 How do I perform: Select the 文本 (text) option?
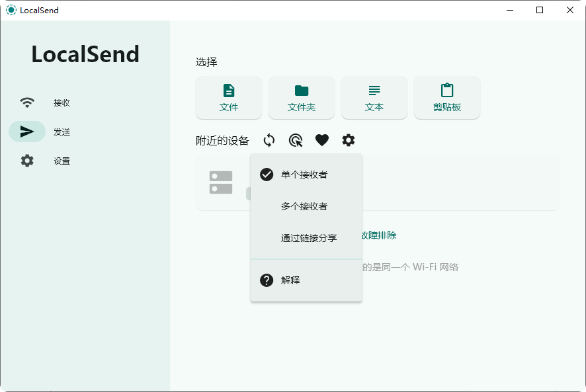374,98
